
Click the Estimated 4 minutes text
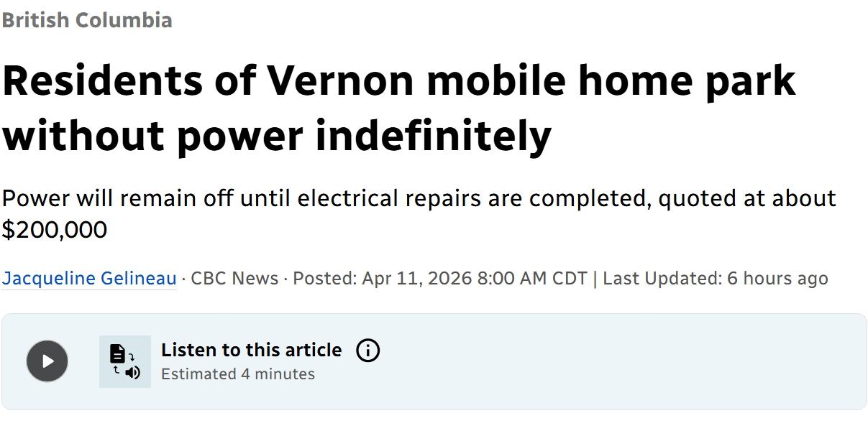(238, 374)
